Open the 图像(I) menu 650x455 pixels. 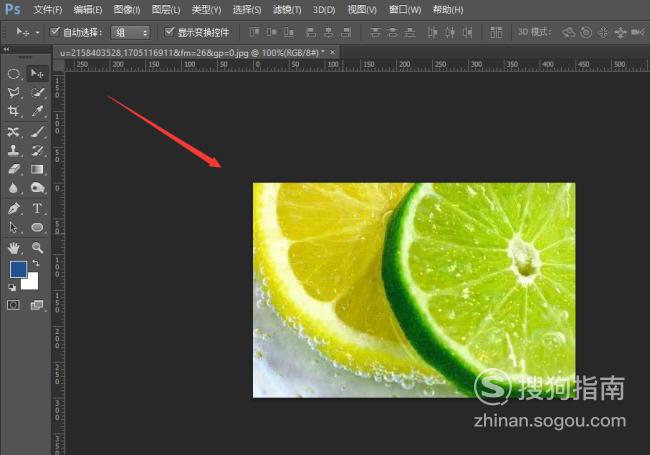tap(127, 10)
